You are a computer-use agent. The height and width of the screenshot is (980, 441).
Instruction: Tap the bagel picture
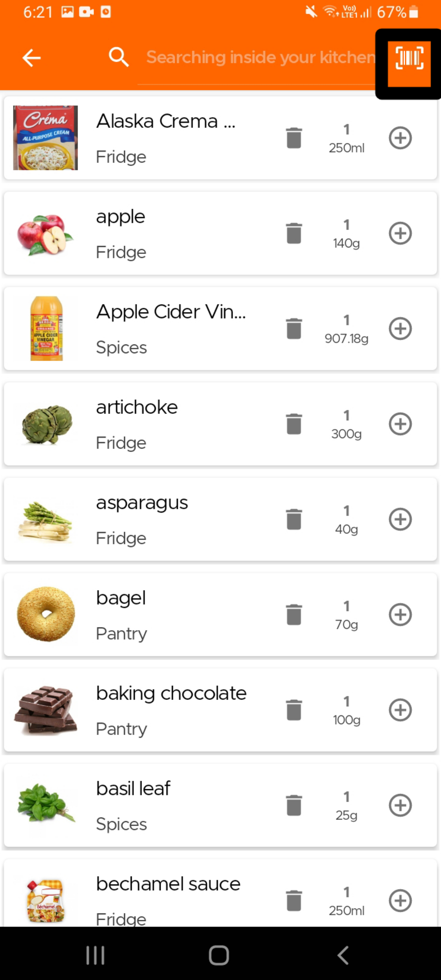click(x=46, y=614)
